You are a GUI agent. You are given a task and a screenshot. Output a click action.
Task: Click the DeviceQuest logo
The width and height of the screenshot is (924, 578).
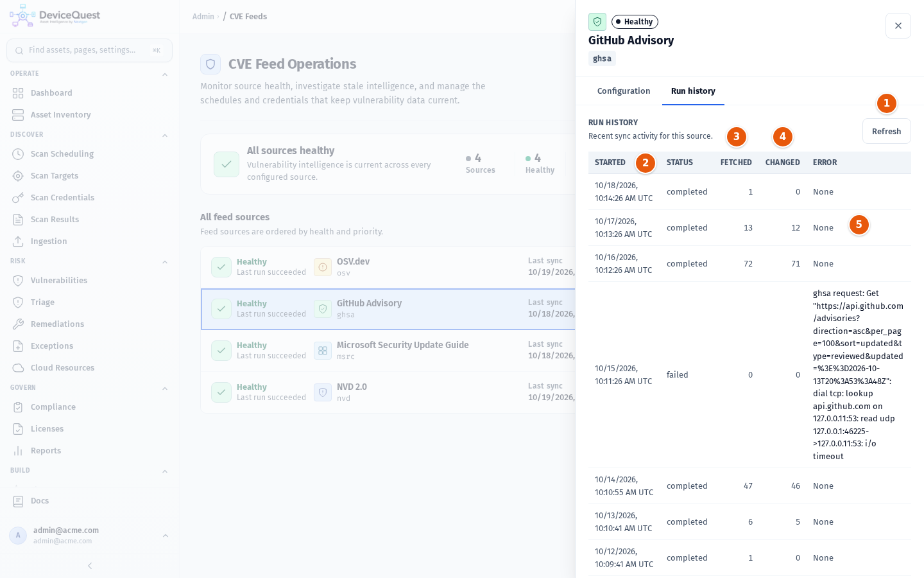(55, 16)
